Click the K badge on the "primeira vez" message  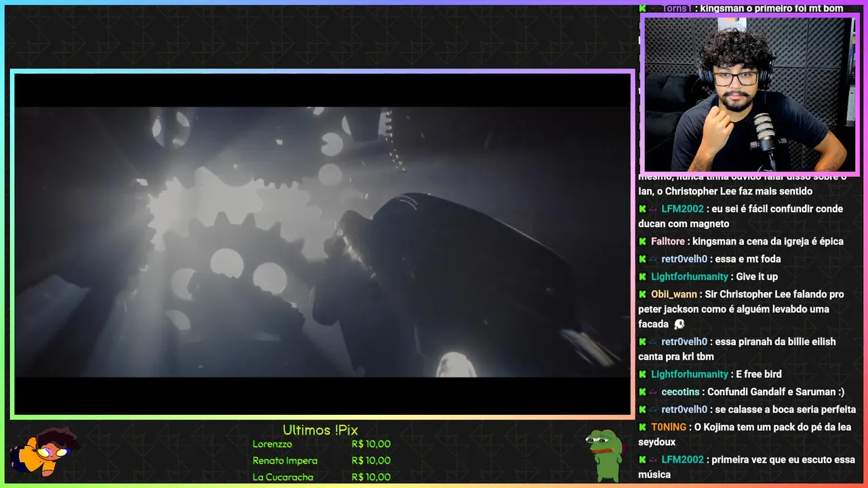point(642,460)
